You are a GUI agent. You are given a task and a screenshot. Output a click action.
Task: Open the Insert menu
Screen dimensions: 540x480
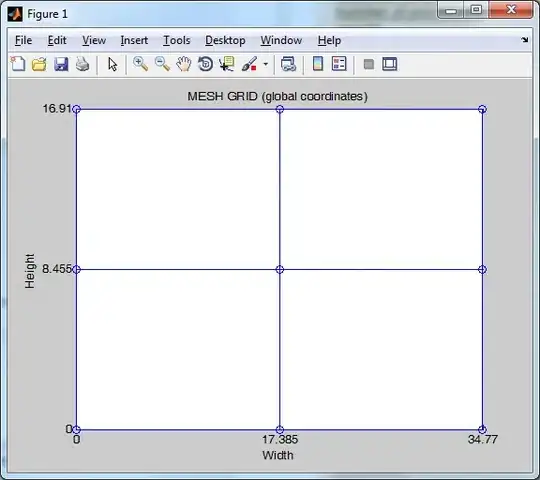(x=134, y=41)
